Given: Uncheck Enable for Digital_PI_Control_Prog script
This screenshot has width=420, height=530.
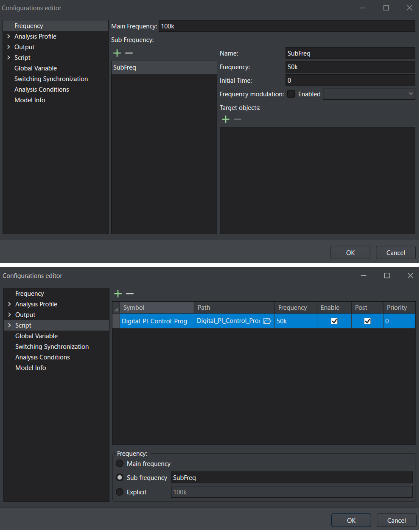Looking at the screenshot, I should [x=334, y=321].
